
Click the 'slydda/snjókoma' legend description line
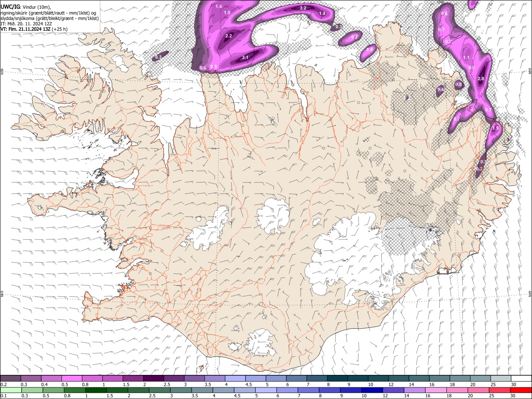49,18
